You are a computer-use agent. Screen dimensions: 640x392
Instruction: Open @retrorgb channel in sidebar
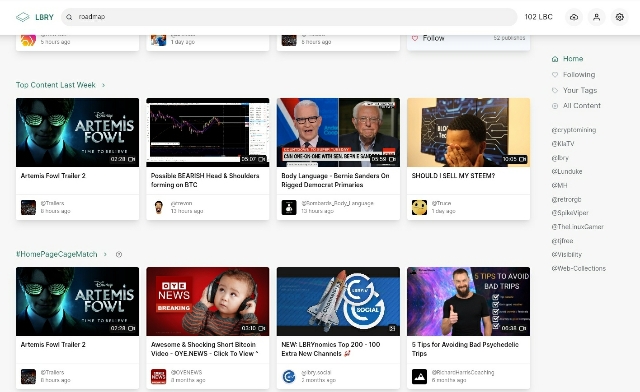(x=567, y=199)
